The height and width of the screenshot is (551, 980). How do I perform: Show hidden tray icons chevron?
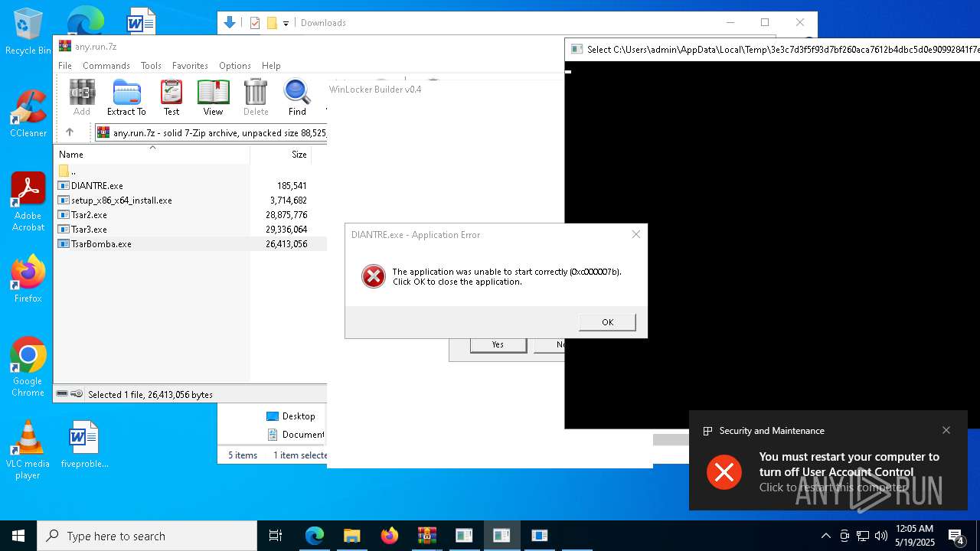click(825, 536)
